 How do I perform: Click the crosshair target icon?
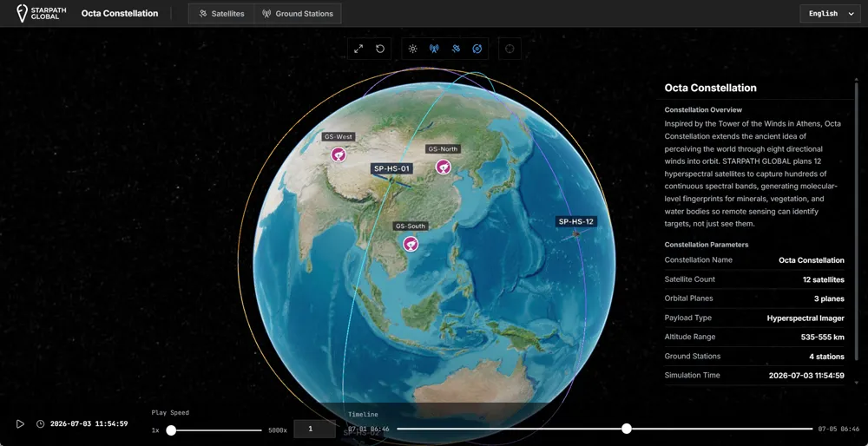(x=510, y=49)
